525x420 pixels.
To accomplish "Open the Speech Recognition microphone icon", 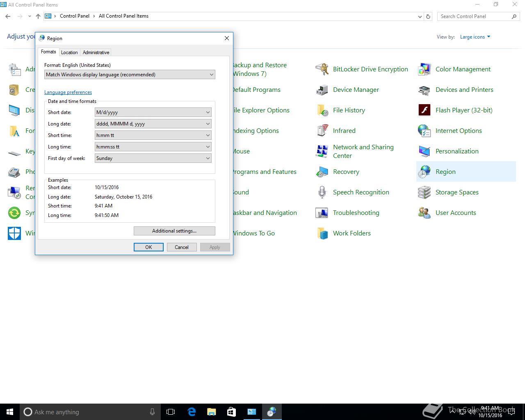I will tap(322, 192).
